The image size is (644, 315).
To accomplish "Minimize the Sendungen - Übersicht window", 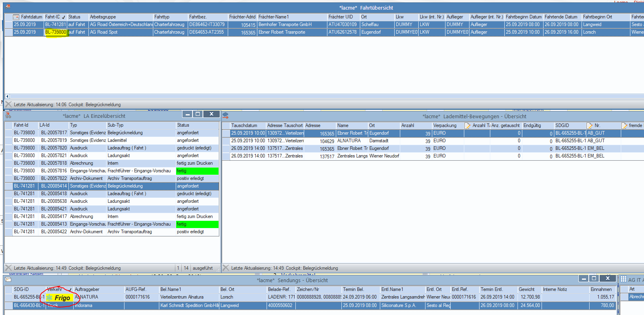I will coord(584,279).
